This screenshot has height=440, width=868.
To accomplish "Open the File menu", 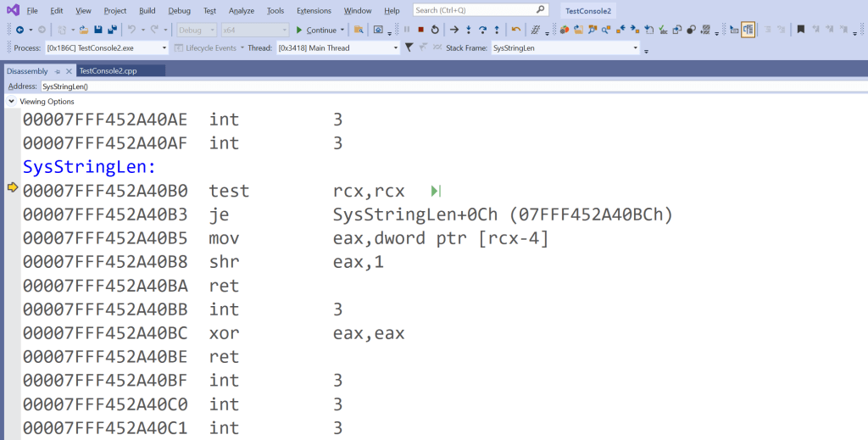I will pyautogui.click(x=33, y=10).
